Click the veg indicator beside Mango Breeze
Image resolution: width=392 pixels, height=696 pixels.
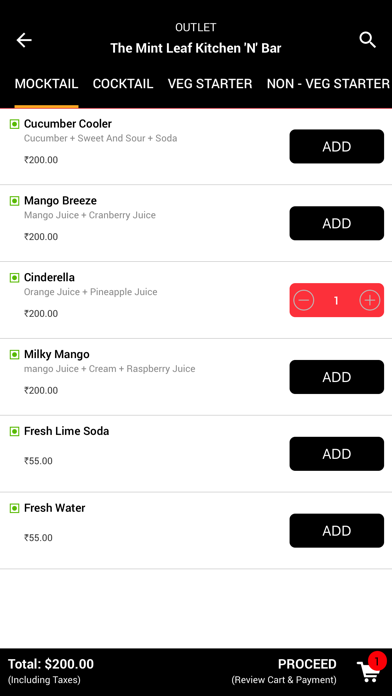[x=14, y=201]
